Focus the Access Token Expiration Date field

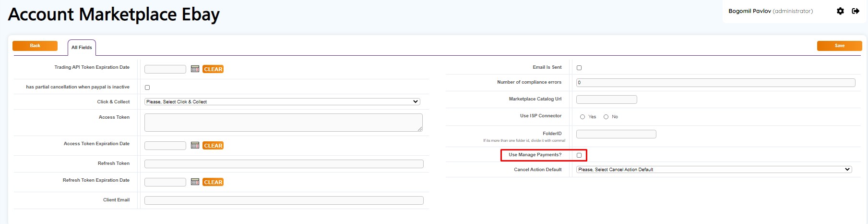click(165, 146)
